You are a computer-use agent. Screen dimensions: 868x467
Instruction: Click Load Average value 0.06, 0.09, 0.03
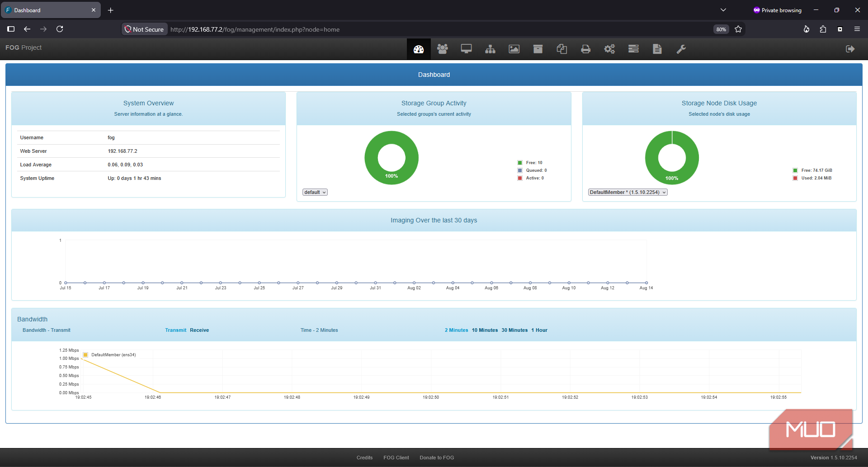[x=125, y=165]
